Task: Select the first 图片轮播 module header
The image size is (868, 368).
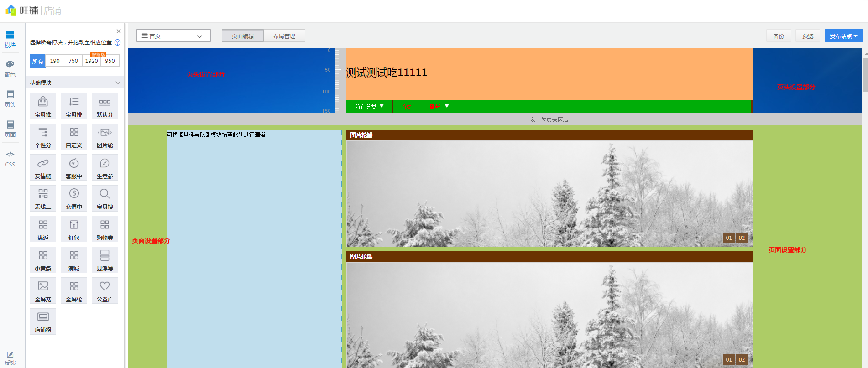Action: [x=549, y=135]
